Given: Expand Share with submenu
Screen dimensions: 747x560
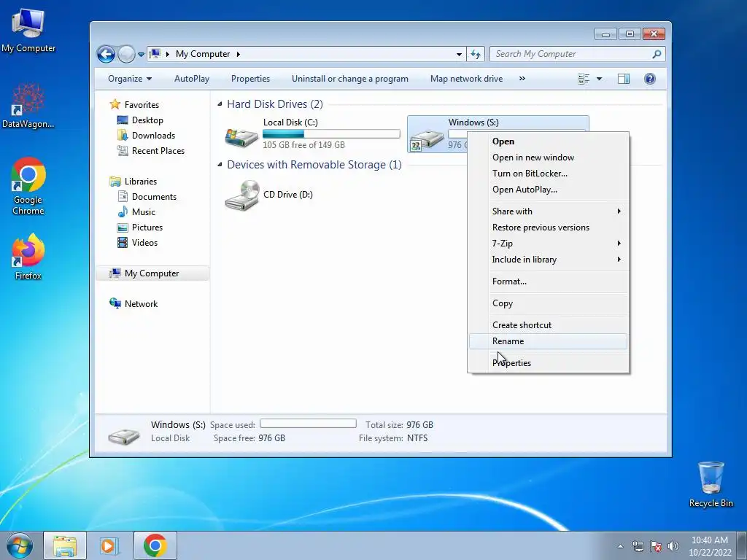Looking at the screenshot, I should (548, 211).
